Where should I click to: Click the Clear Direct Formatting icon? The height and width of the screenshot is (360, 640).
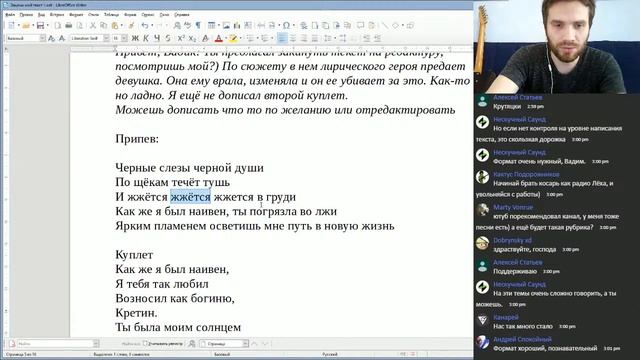click(x=205, y=38)
